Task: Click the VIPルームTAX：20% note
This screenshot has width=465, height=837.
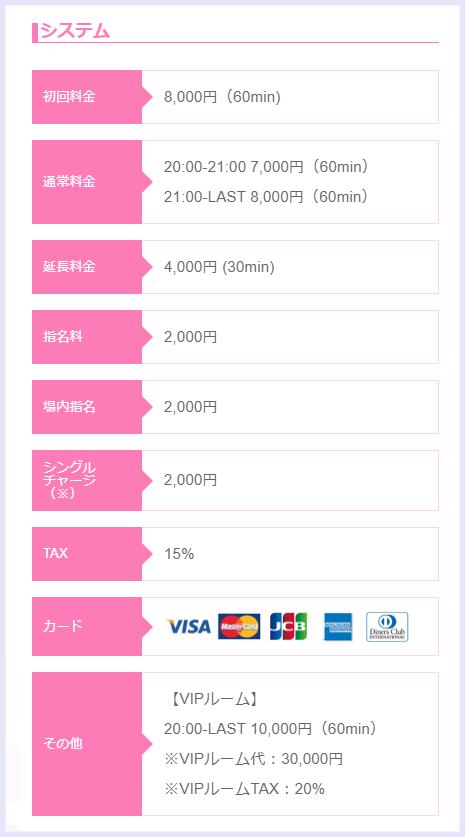Action: pos(244,788)
